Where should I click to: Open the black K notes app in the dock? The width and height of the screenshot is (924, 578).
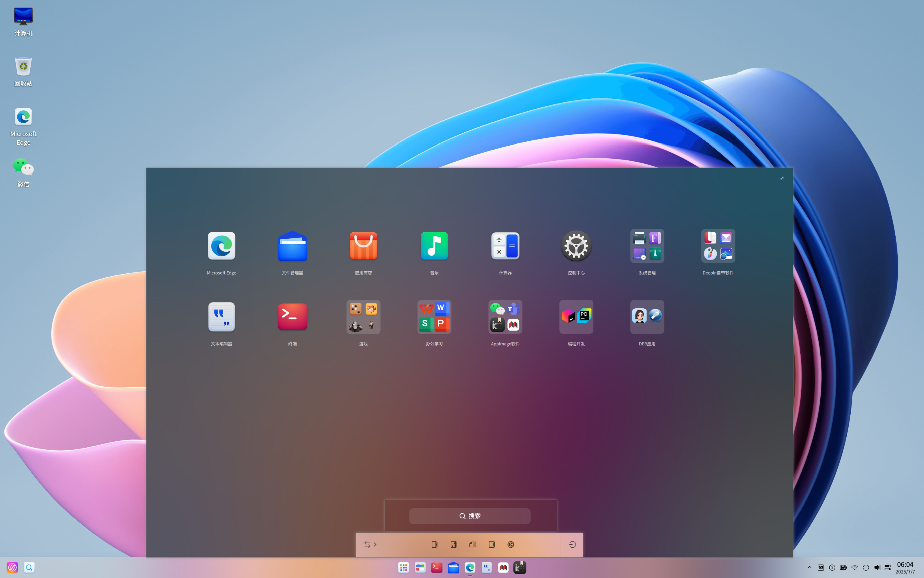pos(520,568)
